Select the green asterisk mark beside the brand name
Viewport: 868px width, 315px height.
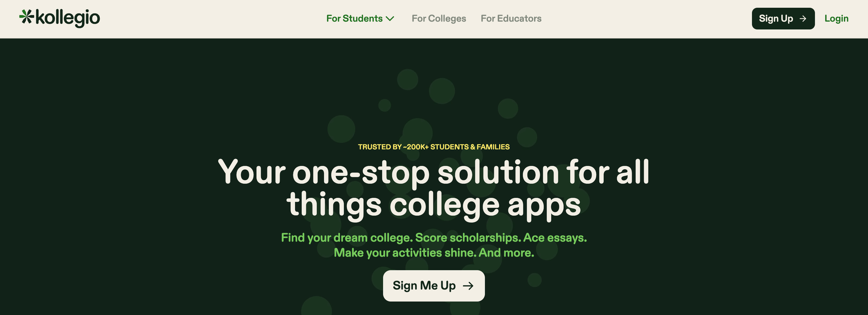point(26,17)
